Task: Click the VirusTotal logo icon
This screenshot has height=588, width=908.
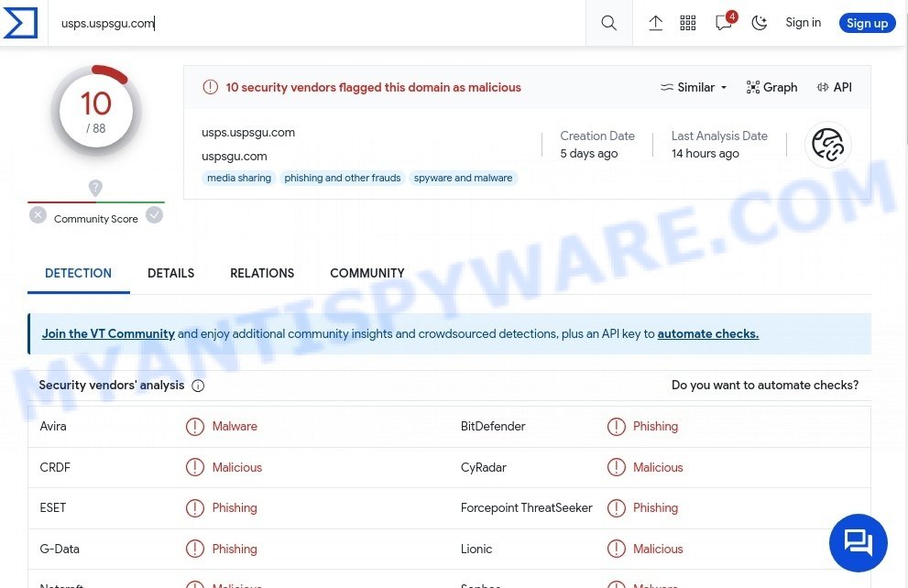Action: point(20,23)
